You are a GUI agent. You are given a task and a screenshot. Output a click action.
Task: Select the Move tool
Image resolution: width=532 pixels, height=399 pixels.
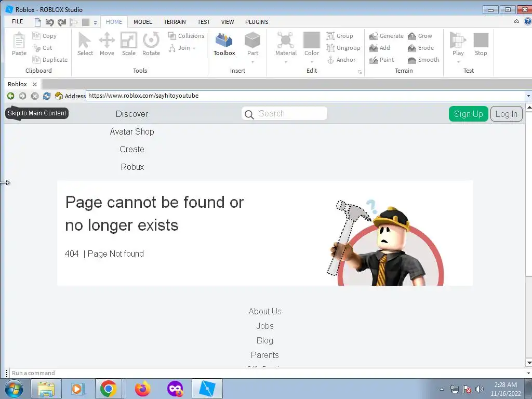pyautogui.click(x=107, y=44)
